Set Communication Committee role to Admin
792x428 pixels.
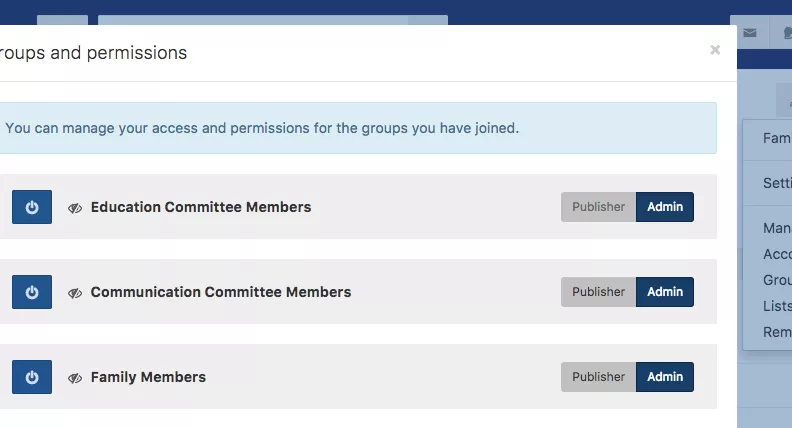tap(665, 292)
